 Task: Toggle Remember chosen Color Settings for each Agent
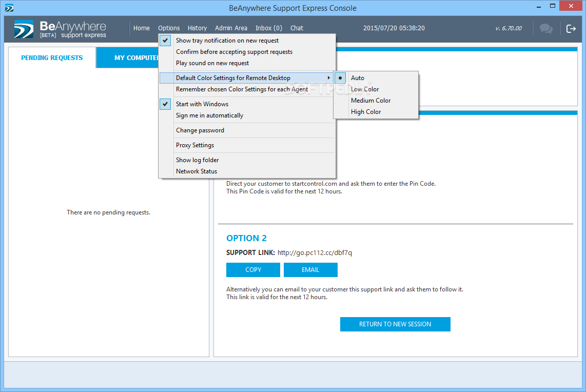click(x=247, y=89)
